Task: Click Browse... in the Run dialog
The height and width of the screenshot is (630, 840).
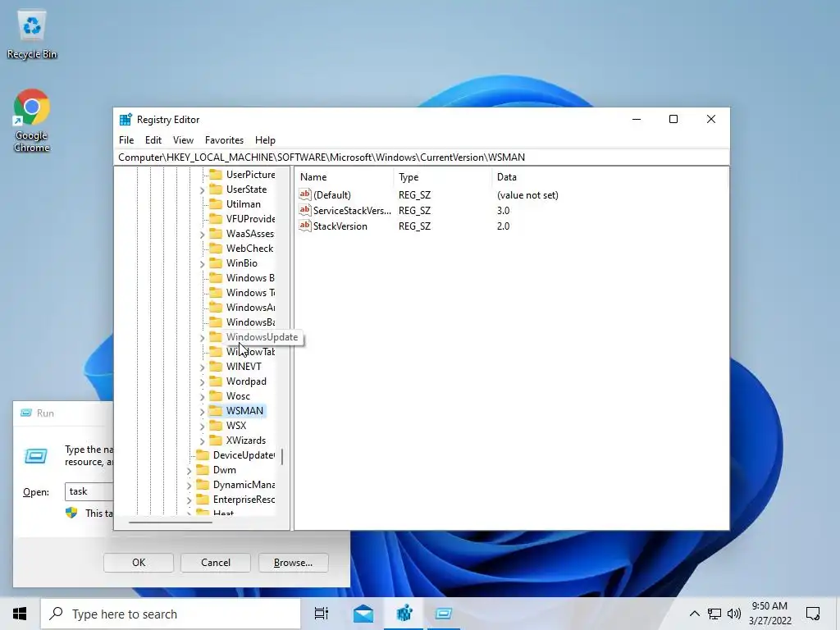Action: 293,563
